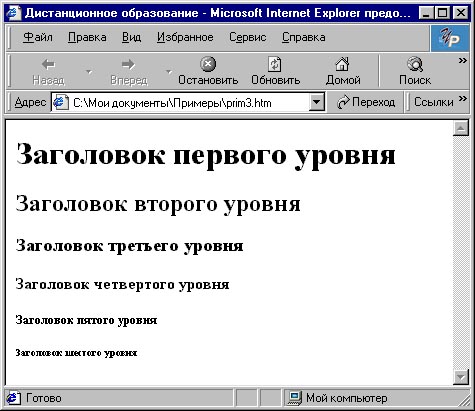Click the heading Заголовок шестого уровня

click(x=76, y=353)
